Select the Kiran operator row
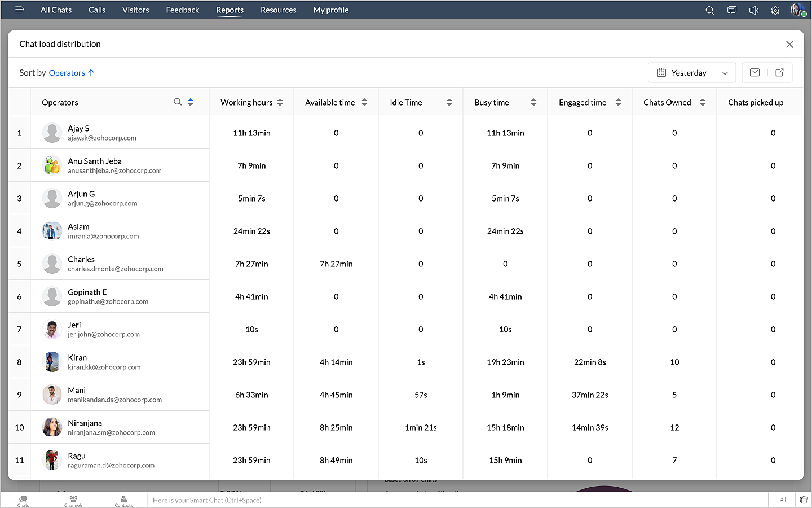This screenshot has height=508, width=812. pyautogui.click(x=77, y=358)
